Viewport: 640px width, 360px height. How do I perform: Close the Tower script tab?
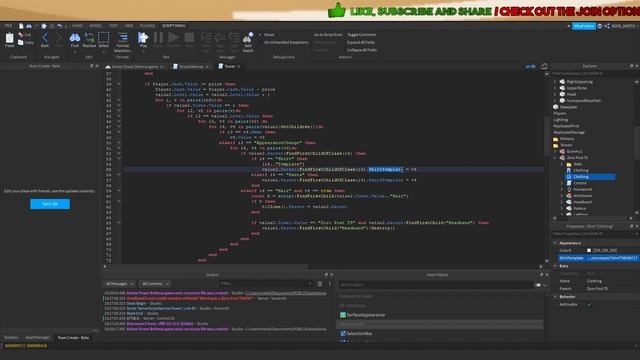(239, 67)
